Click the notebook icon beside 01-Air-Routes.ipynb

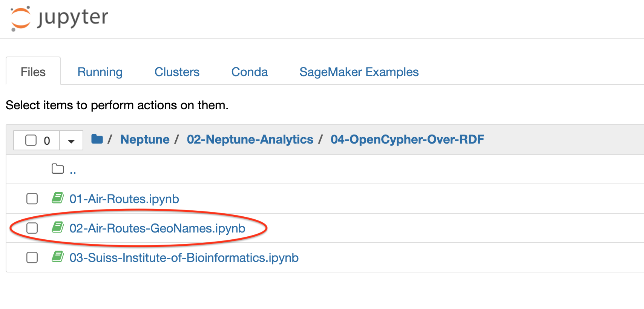pos(58,198)
